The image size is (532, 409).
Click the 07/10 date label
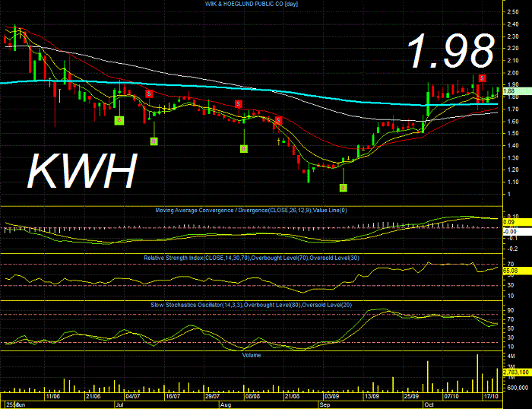[451, 396]
